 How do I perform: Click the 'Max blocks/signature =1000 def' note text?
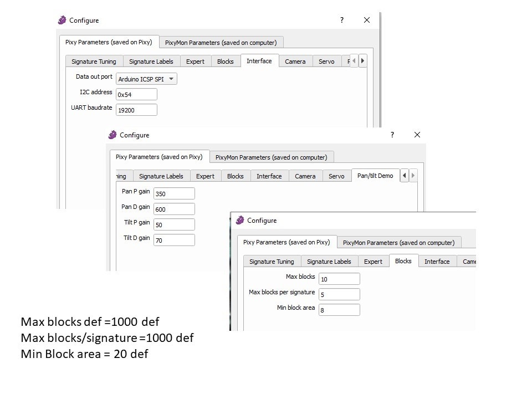tap(107, 338)
